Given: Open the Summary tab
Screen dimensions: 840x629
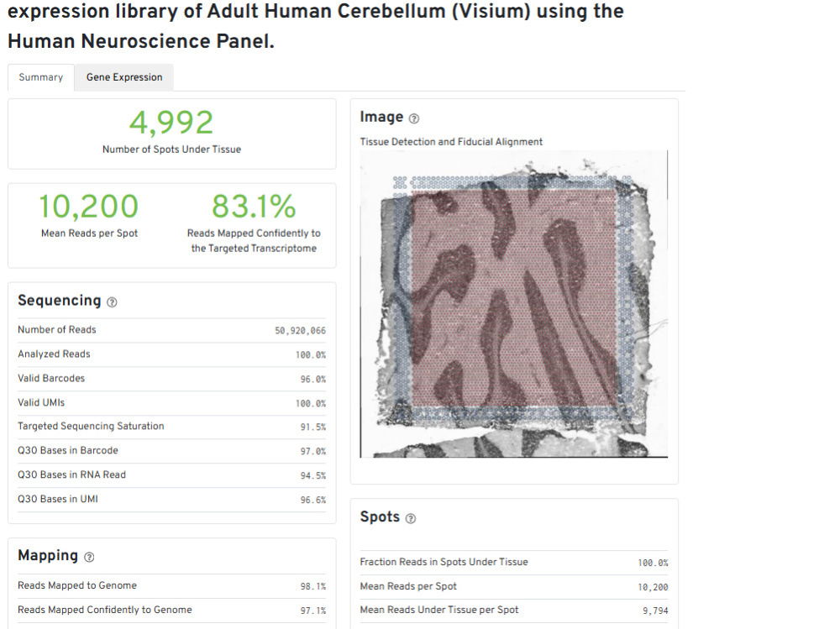Looking at the screenshot, I should click(40, 77).
